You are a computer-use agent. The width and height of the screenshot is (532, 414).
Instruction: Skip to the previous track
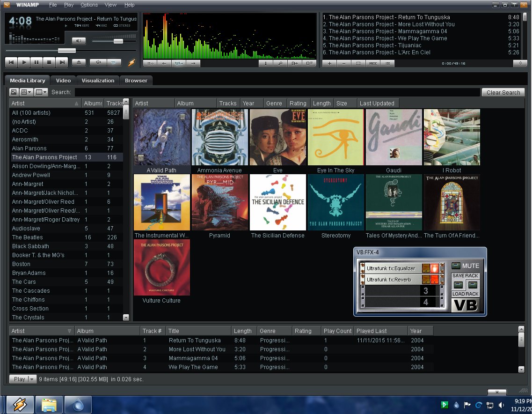11,62
